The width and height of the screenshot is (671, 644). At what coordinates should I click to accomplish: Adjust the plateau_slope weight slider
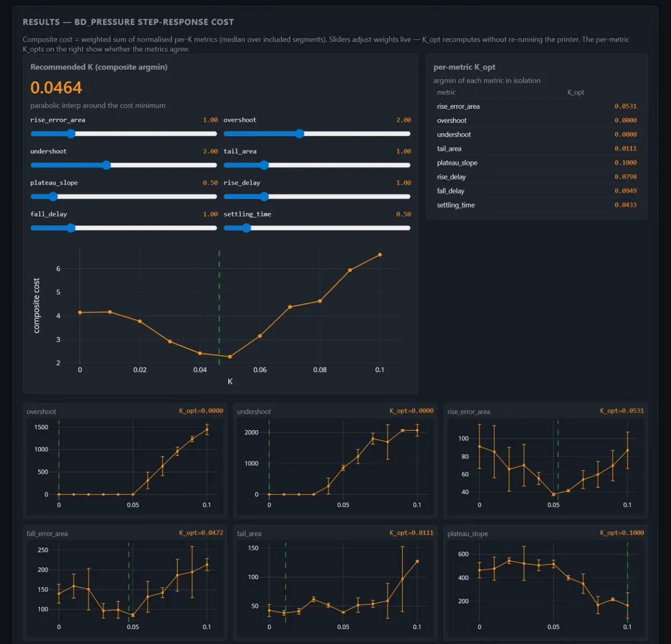pyautogui.click(x=124, y=196)
